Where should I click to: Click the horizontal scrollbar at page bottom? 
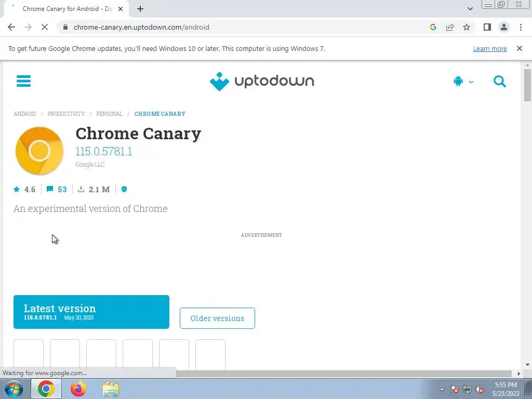pos(344,374)
